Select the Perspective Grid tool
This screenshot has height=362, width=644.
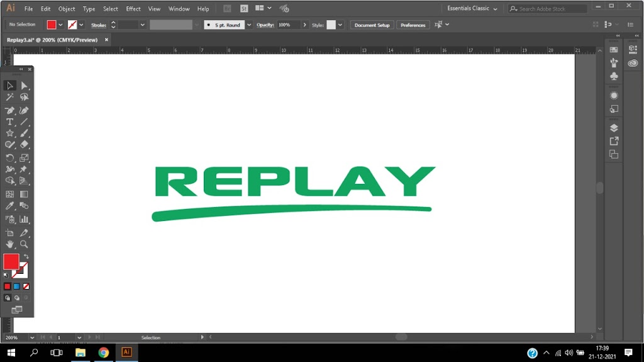pos(25,181)
